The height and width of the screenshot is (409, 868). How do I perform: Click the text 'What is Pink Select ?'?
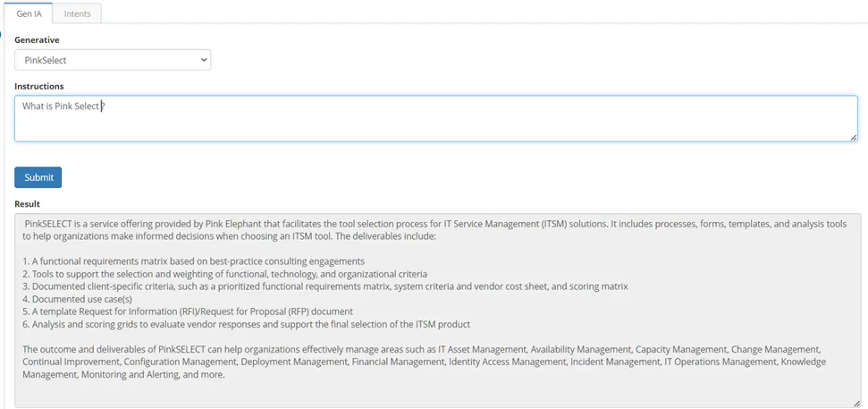click(63, 106)
